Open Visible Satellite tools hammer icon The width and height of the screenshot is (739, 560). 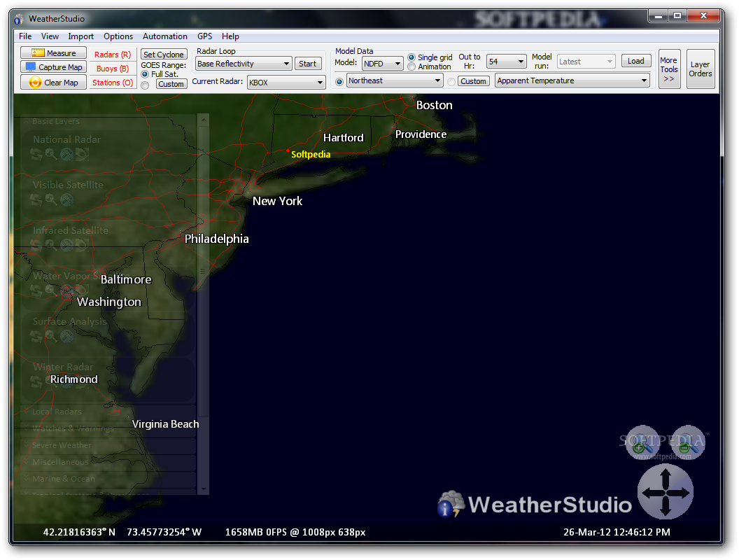pos(66,200)
